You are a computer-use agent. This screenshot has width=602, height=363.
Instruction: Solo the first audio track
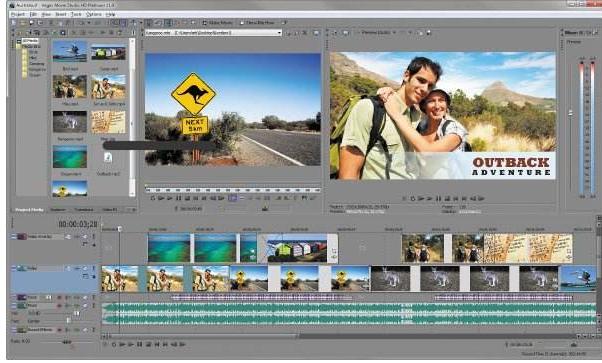[93, 297]
